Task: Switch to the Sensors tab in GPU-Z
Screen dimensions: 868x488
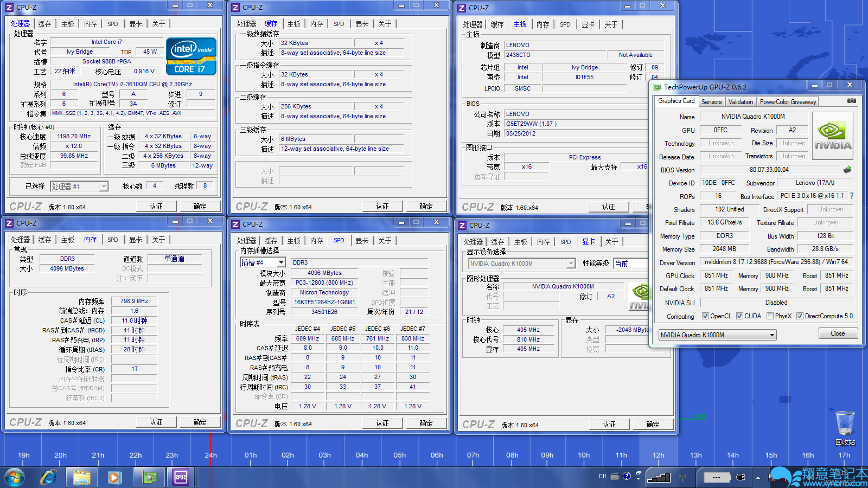Action: (x=711, y=102)
